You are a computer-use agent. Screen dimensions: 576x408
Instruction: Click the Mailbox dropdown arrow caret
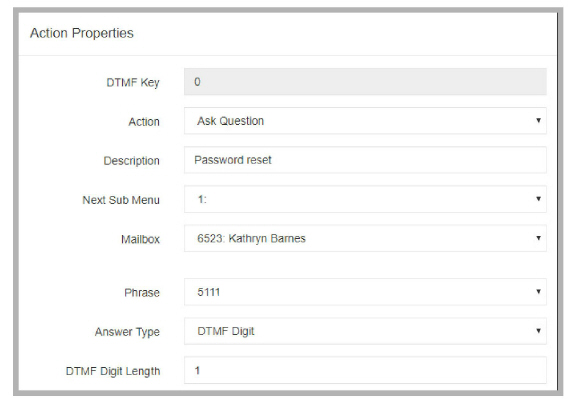point(538,238)
